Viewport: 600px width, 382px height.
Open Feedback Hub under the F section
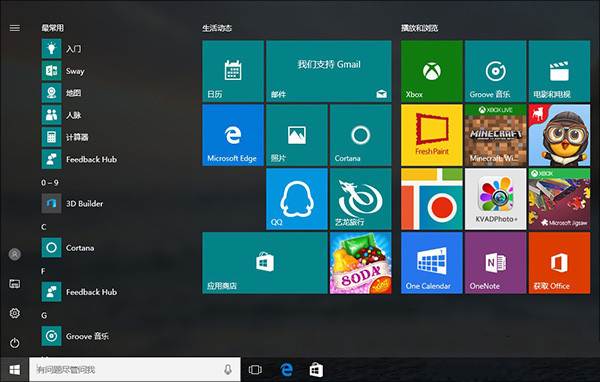[x=79, y=292]
